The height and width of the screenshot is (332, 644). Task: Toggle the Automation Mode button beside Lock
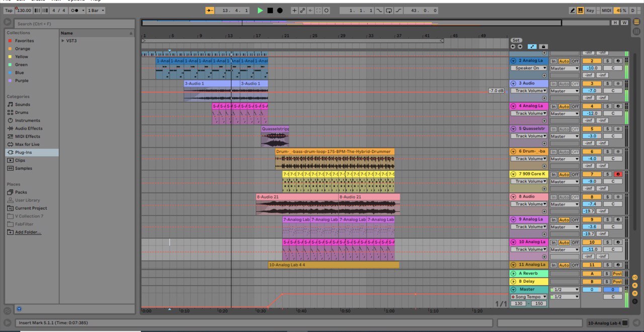click(x=532, y=46)
